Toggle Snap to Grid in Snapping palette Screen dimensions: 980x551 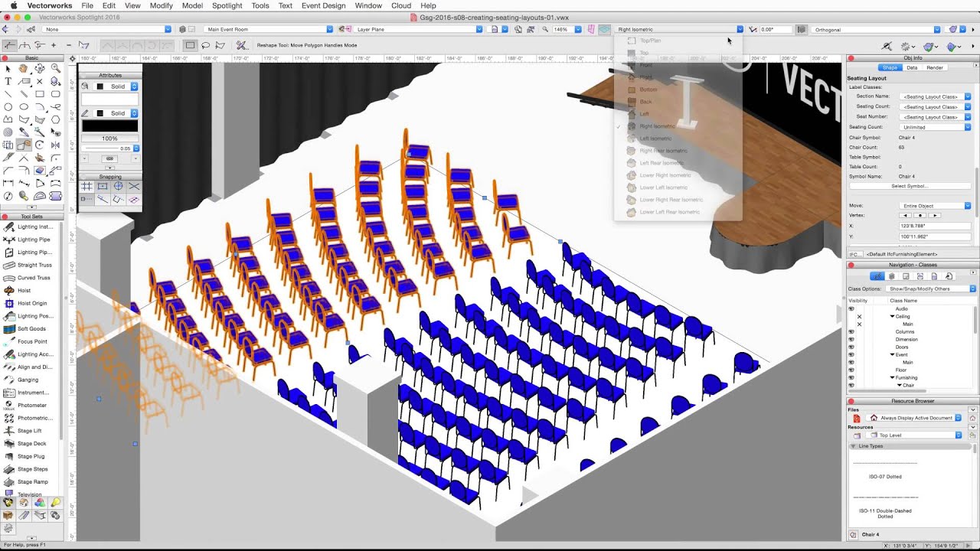(87, 186)
